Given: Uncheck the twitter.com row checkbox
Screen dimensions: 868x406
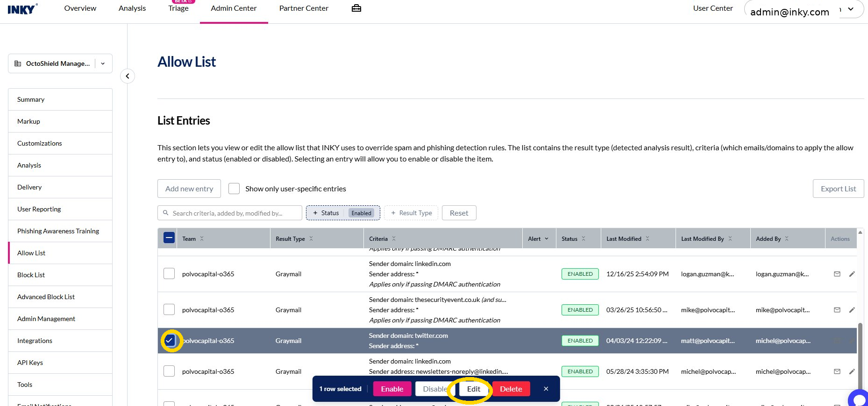Looking at the screenshot, I should tap(170, 341).
